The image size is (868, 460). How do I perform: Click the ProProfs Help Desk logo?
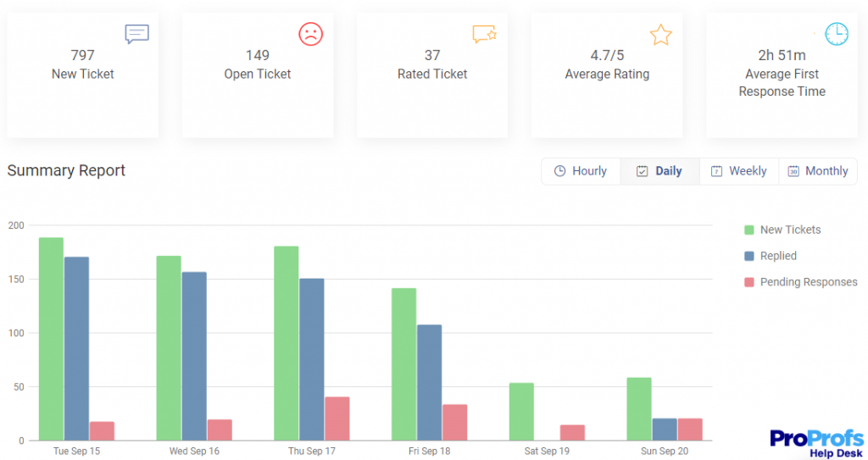coord(816,443)
